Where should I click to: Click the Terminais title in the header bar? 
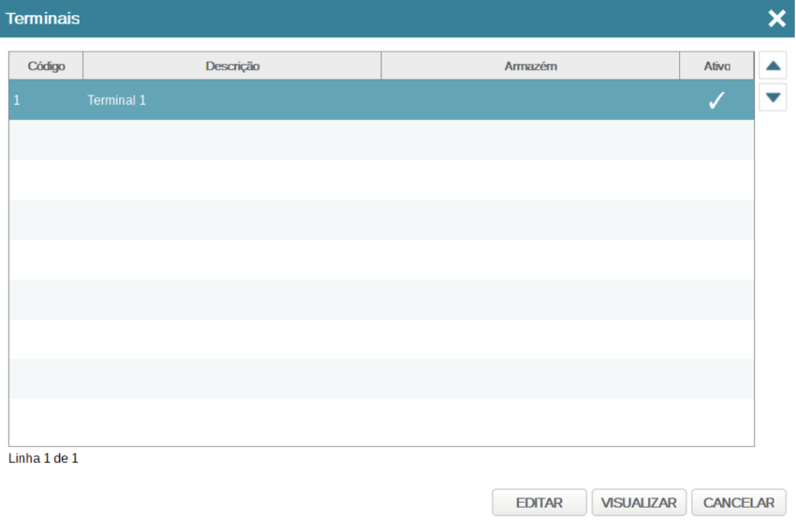43,19
